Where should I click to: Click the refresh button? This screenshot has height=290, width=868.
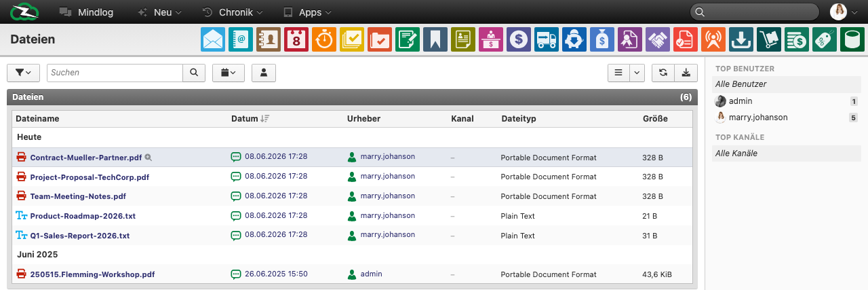click(x=663, y=73)
